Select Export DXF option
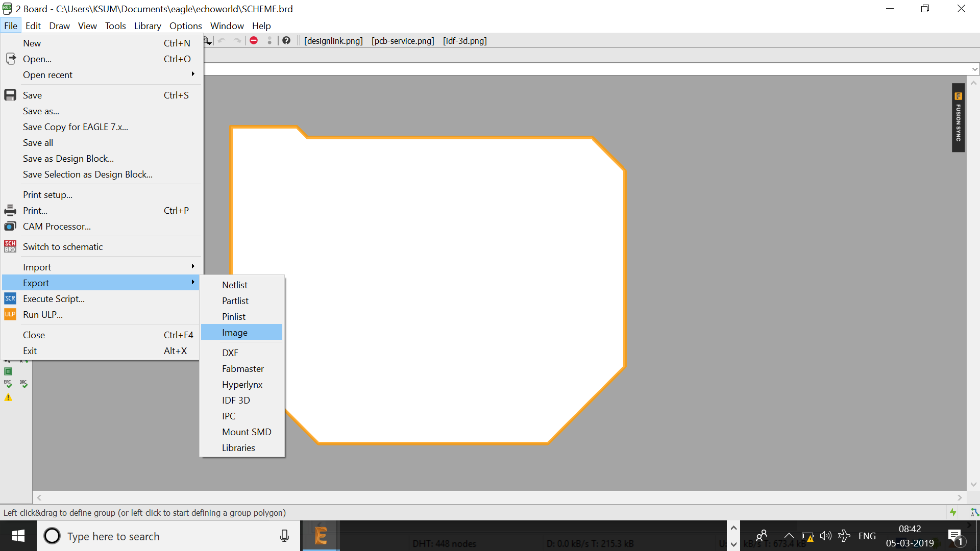Image resolution: width=980 pixels, height=551 pixels. pyautogui.click(x=230, y=353)
